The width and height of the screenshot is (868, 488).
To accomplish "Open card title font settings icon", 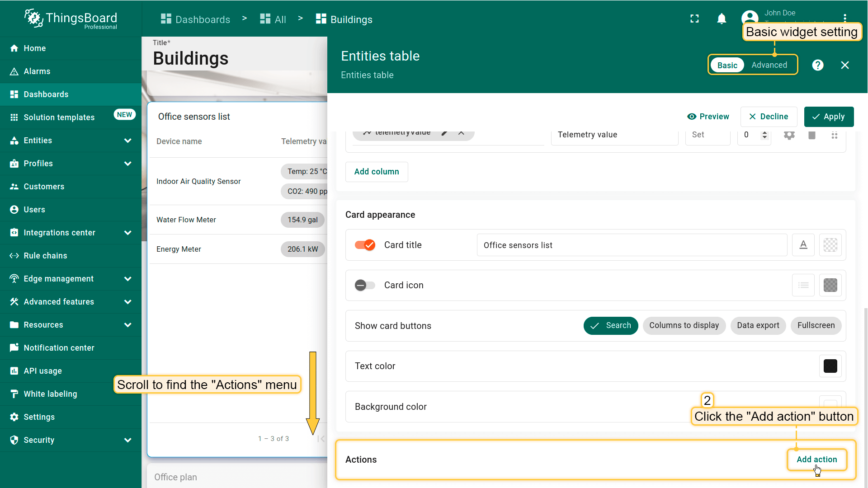I will [803, 245].
